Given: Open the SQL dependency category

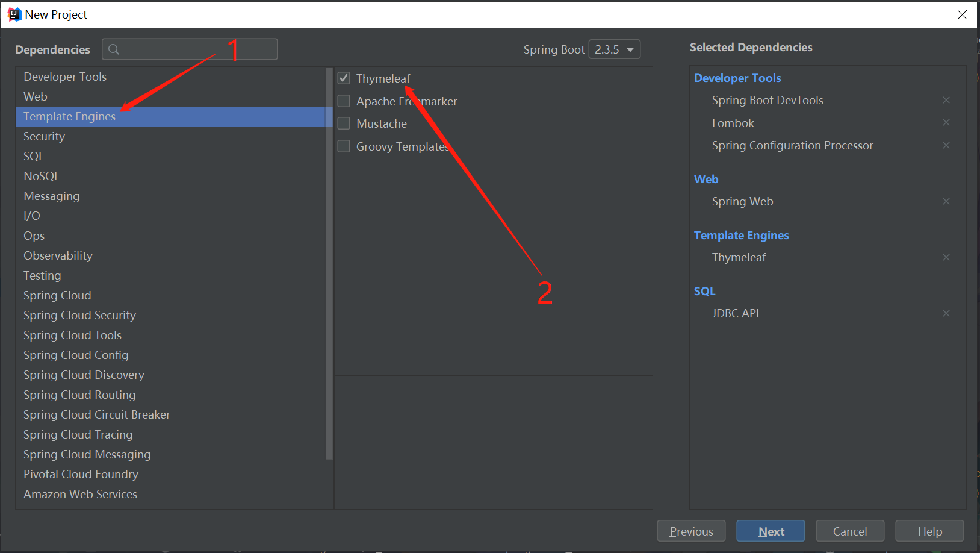Looking at the screenshot, I should tap(170, 156).
